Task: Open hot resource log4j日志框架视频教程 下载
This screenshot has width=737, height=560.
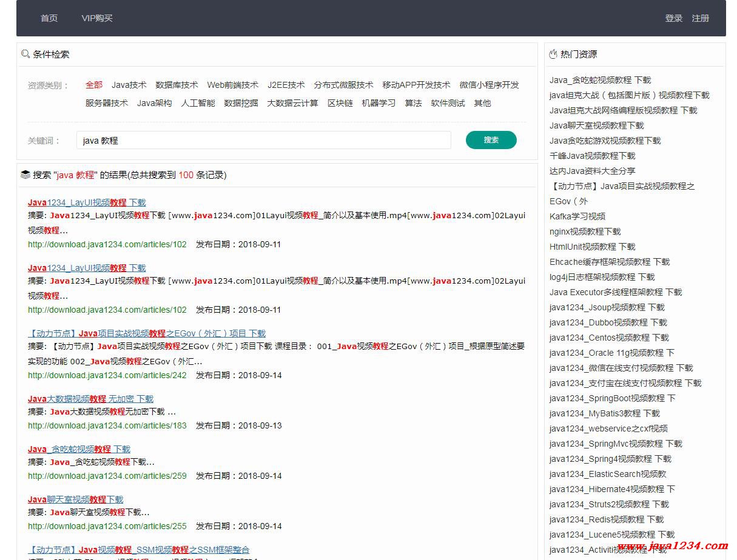Action: click(x=602, y=277)
